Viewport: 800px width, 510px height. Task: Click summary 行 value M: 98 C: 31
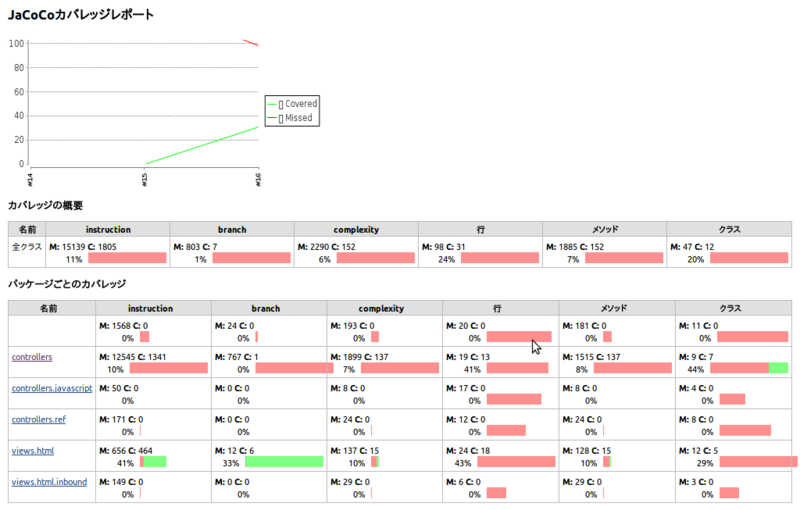coord(443,247)
